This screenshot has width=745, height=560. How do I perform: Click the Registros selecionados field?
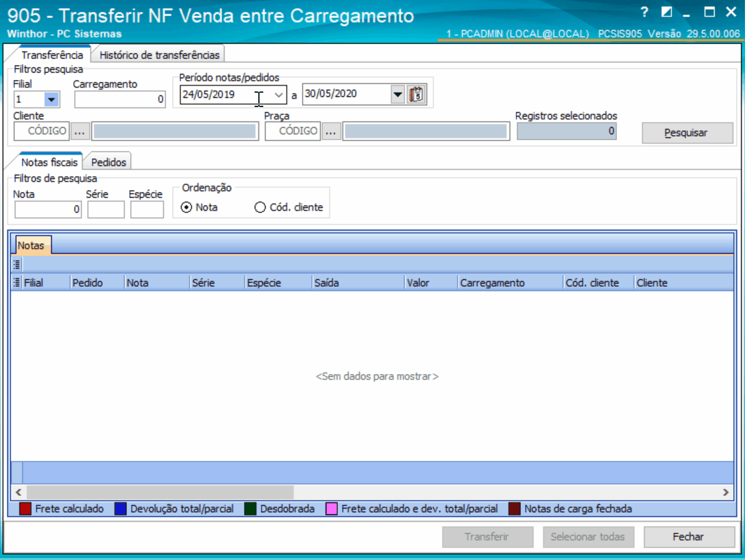[566, 131]
